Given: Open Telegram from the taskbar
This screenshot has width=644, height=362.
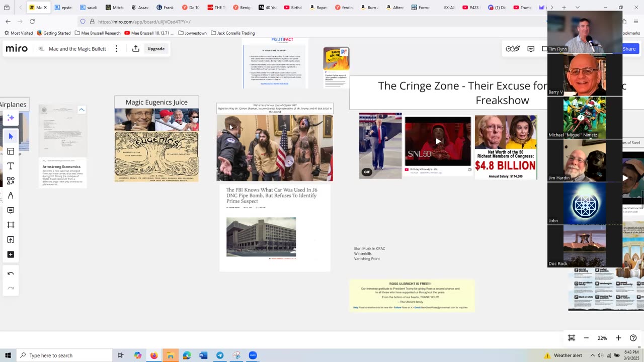Looking at the screenshot, I should pyautogui.click(x=220, y=355).
